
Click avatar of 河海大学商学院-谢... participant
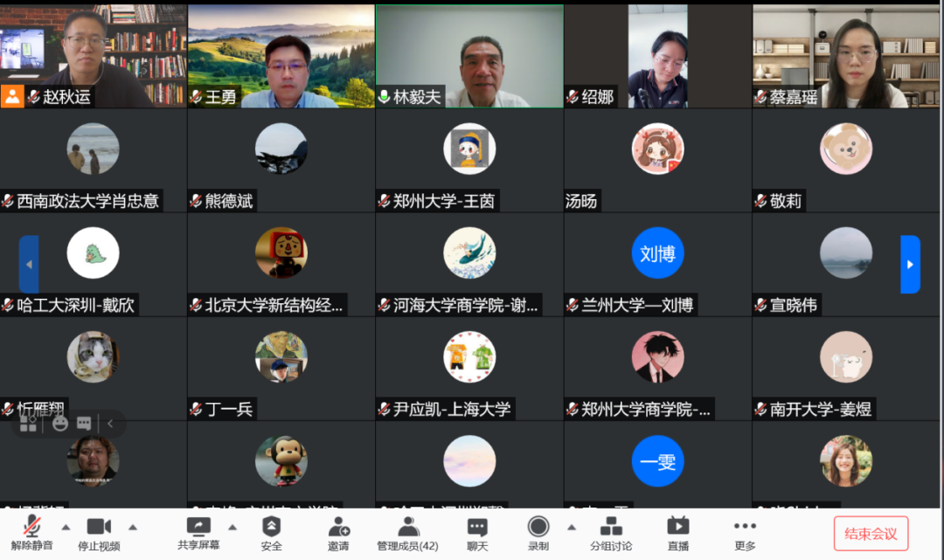pyautogui.click(x=469, y=252)
